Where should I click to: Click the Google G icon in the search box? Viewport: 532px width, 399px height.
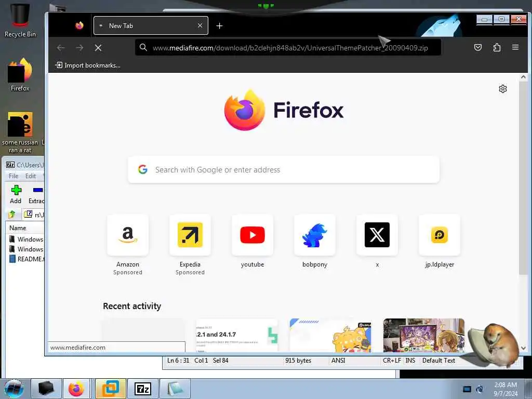coord(143,169)
